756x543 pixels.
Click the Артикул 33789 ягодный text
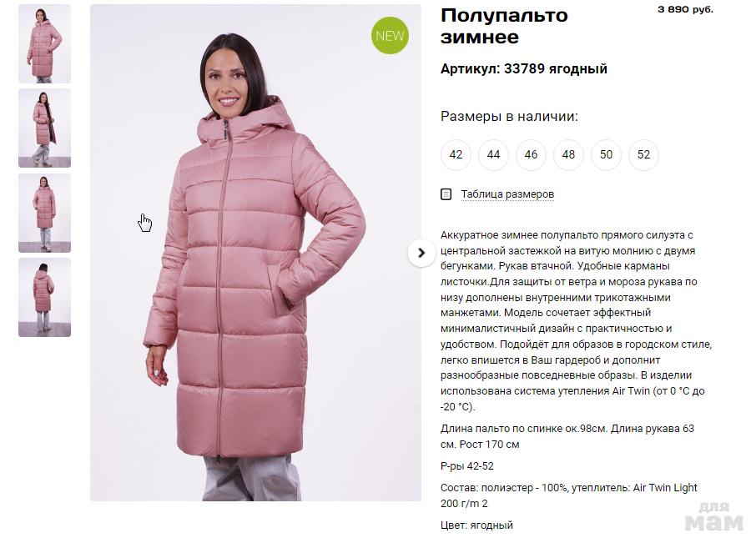(523, 69)
